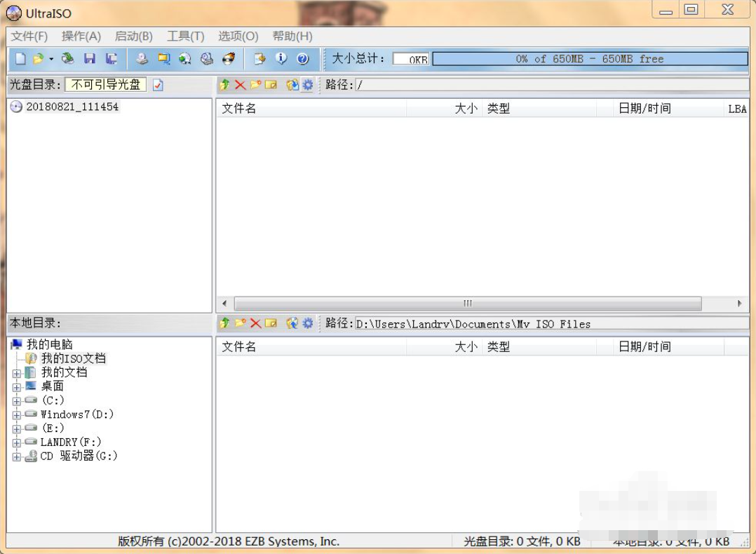Click up-folder arrow icon in disc pane
Viewport: 756px width, 554px height.
point(224,85)
